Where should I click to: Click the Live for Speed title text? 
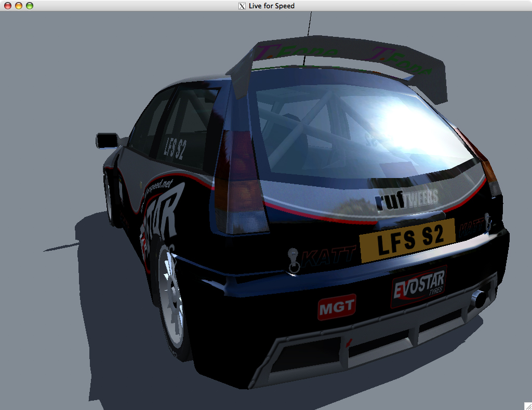(271, 6)
